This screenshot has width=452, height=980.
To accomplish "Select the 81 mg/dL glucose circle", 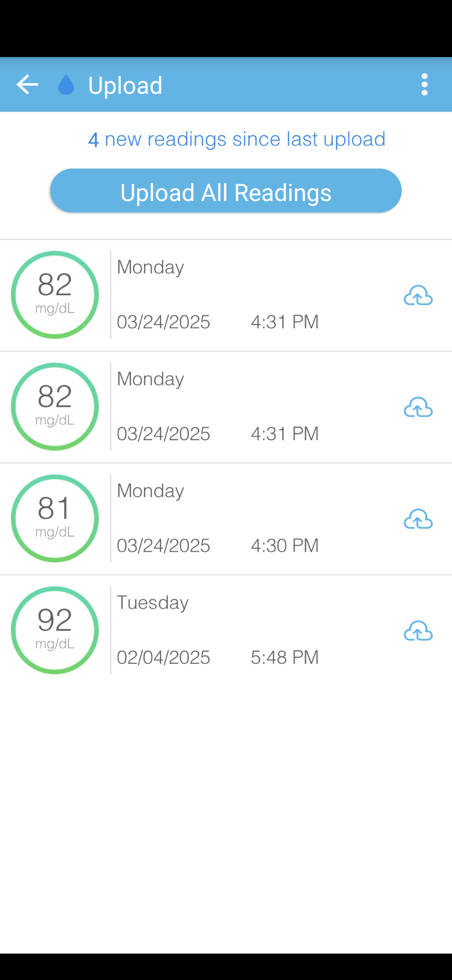I will click(x=55, y=519).
